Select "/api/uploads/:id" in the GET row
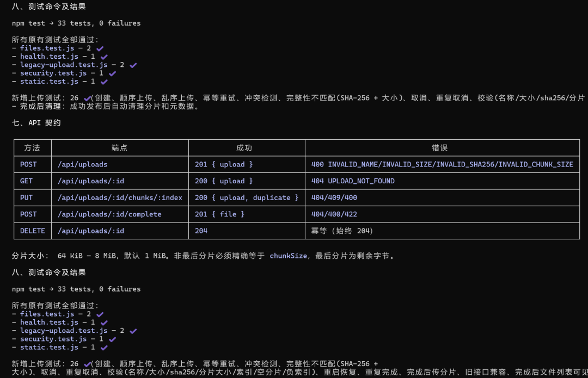 click(x=120, y=181)
